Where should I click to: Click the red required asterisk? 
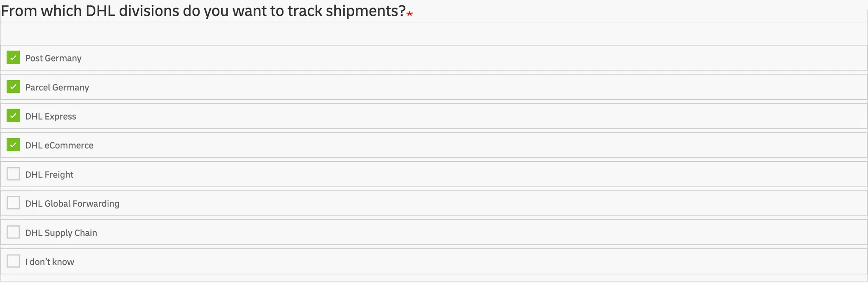click(409, 14)
